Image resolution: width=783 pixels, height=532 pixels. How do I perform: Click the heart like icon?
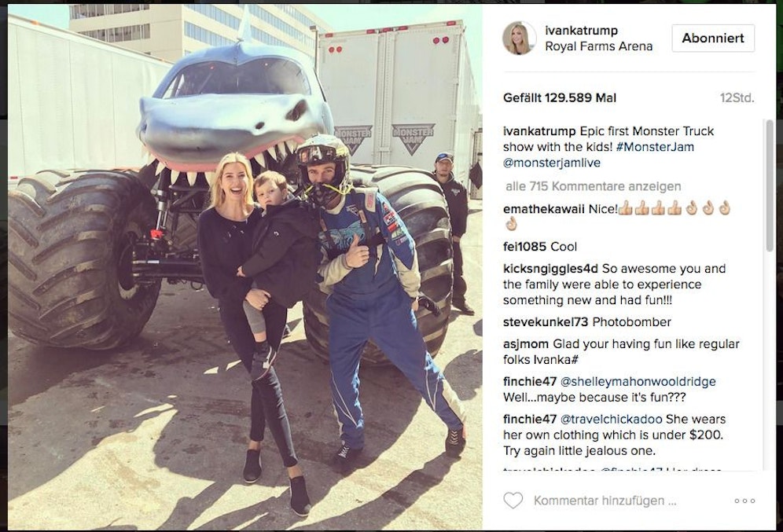click(513, 500)
